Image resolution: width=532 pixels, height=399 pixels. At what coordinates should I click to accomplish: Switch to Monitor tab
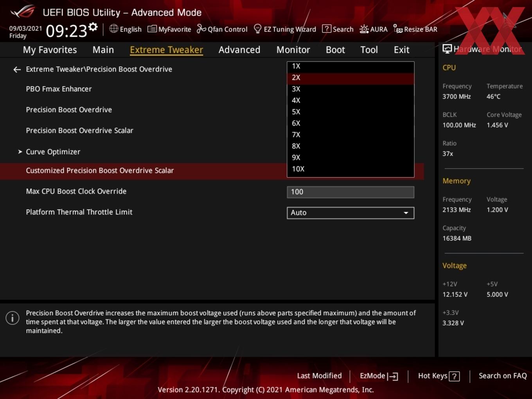(293, 50)
